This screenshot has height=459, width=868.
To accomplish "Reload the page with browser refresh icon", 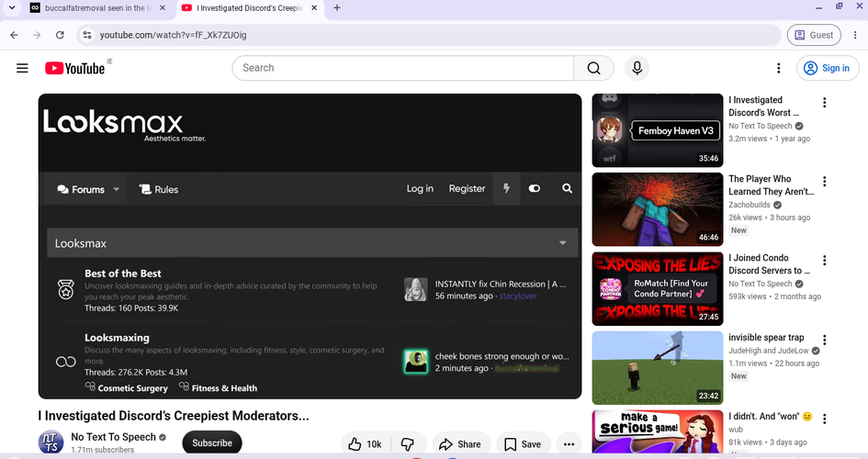I will pyautogui.click(x=60, y=35).
